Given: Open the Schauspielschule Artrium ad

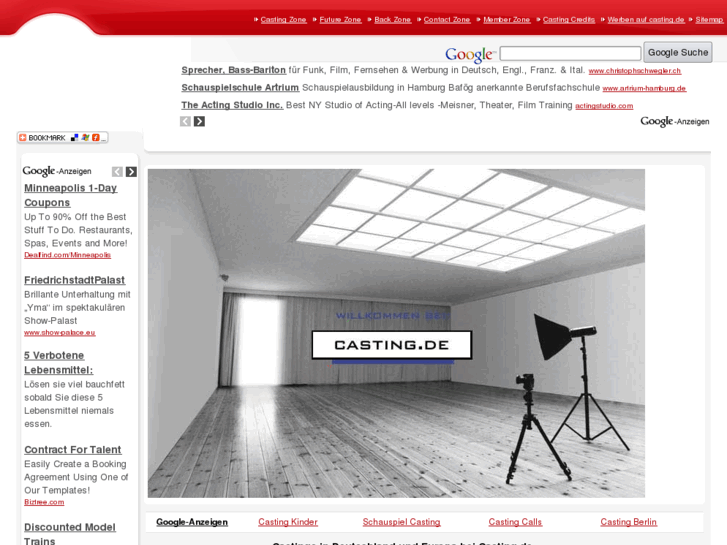Looking at the screenshot, I should (x=240, y=88).
